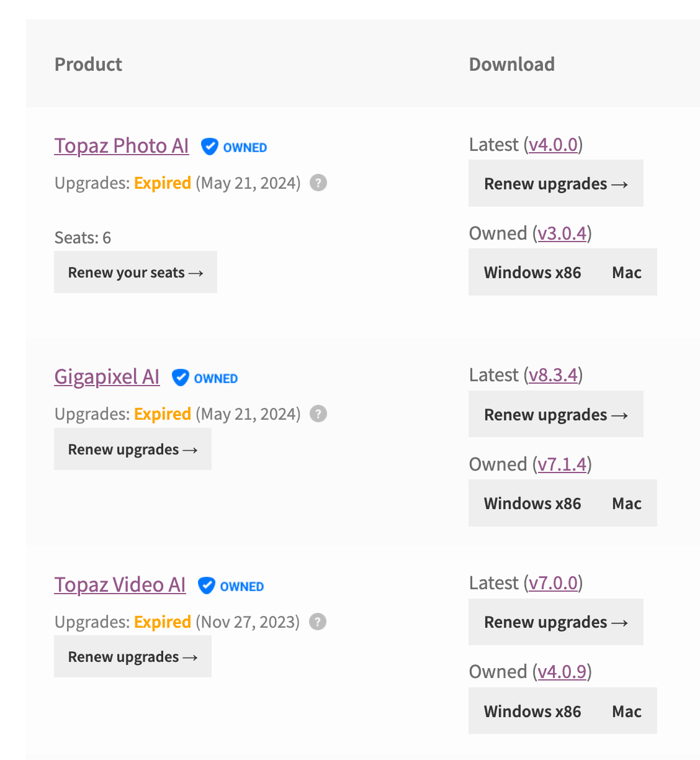Open the v3.0.4 owned version link
Viewport: 700px width, 760px height.
tap(562, 233)
